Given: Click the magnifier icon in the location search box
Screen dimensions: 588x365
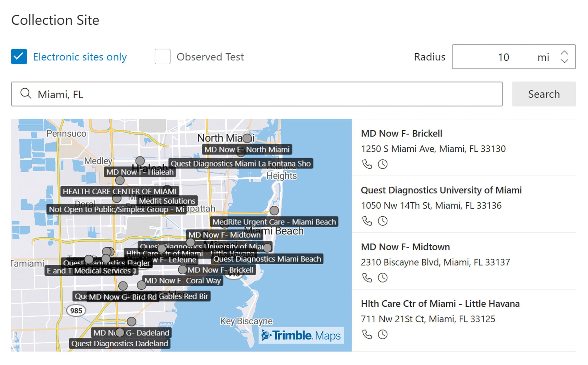Looking at the screenshot, I should pyautogui.click(x=26, y=94).
